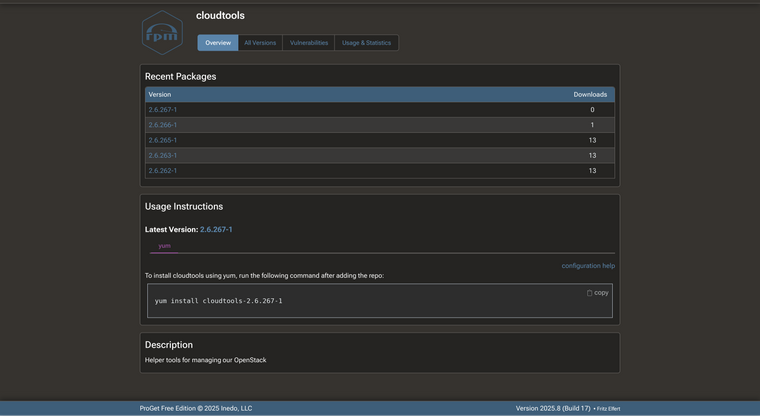This screenshot has height=416, width=760.
Task: Go to the Usage & Statistics tab
Action: (366, 43)
